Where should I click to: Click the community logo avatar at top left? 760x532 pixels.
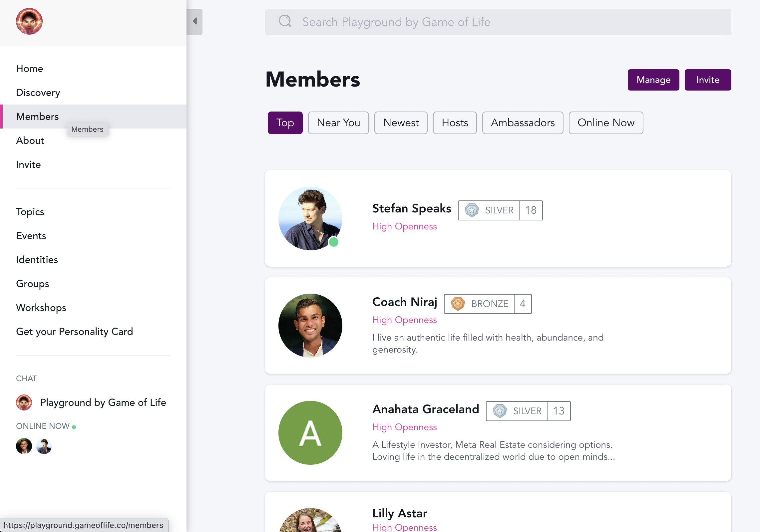coord(29,21)
